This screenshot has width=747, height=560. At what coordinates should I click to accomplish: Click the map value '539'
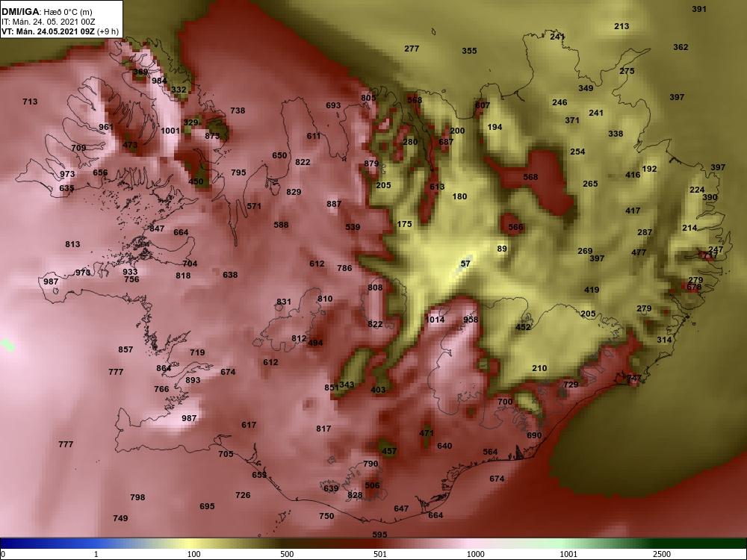coord(353,227)
